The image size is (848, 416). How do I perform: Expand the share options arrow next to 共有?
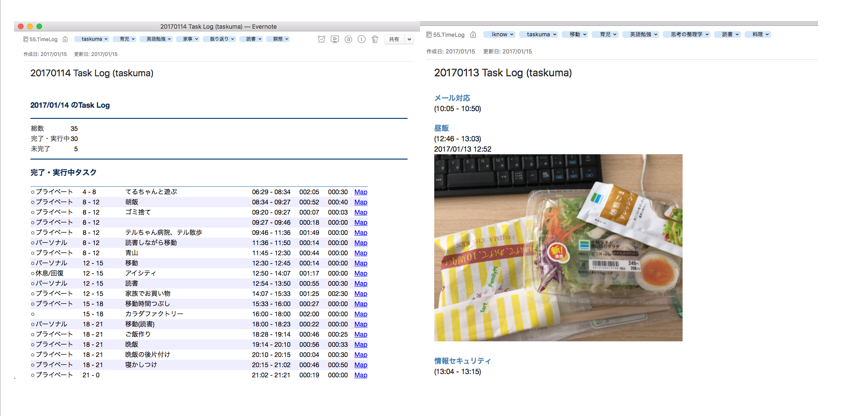(409, 40)
